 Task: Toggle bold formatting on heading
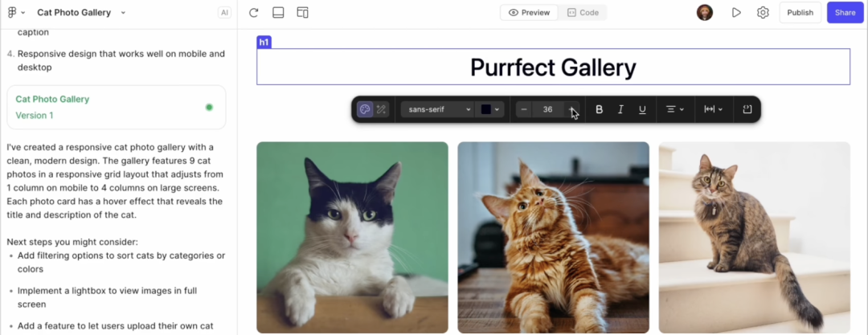coord(599,109)
